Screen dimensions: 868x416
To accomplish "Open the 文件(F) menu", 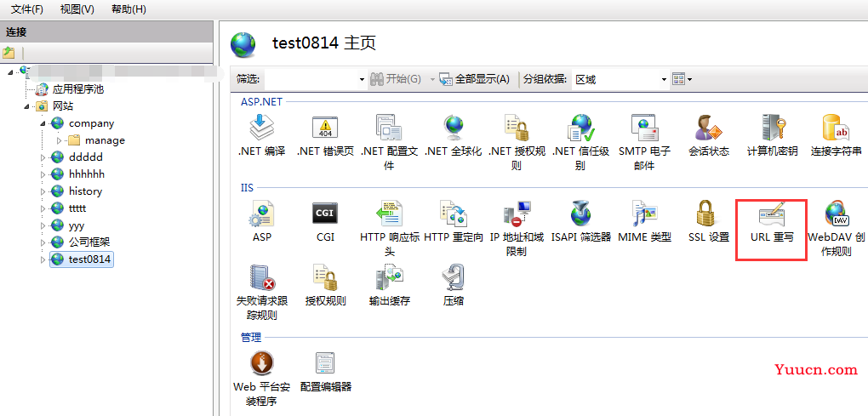I will 27,9.
